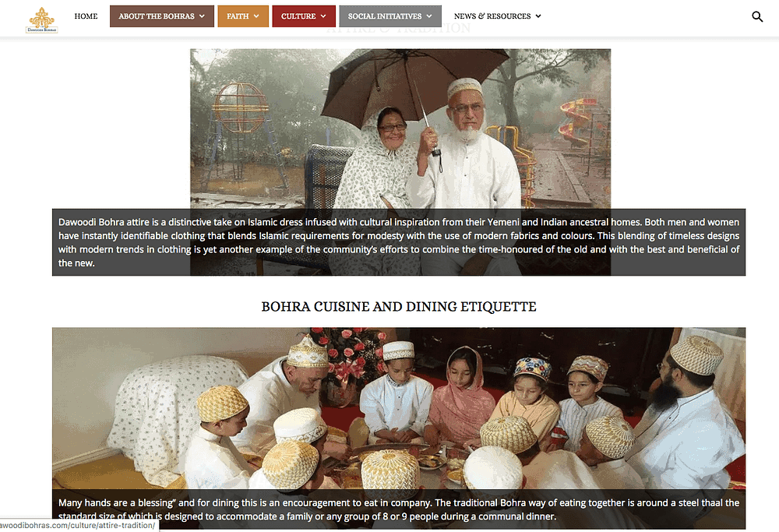The width and height of the screenshot is (779, 532).
Task: Expand the About the Bohras chevron
Action: (203, 16)
